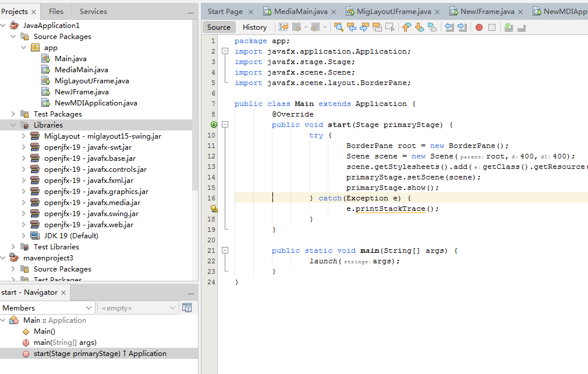Click the Find Selection magnifier icon
Image resolution: width=588 pixels, height=374 pixels.
point(338,27)
